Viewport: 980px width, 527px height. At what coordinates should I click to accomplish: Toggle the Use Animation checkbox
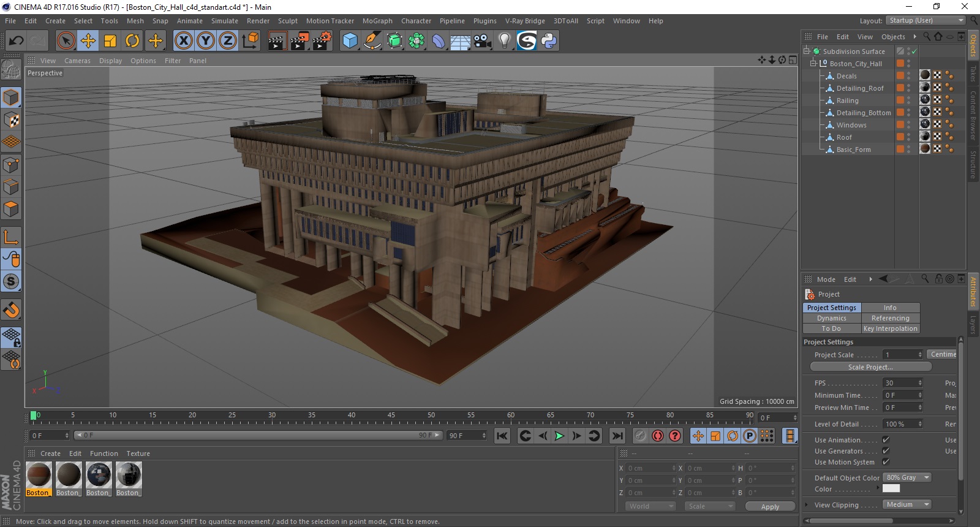pos(886,440)
